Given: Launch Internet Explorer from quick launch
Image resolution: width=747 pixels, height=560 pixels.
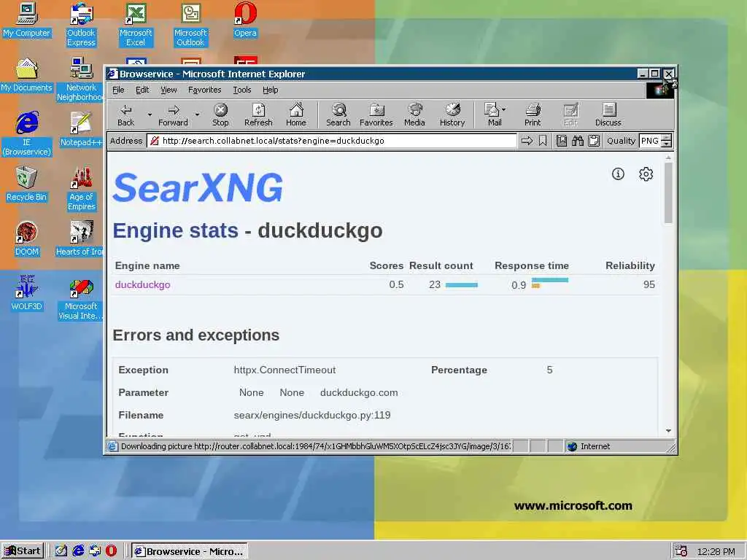Looking at the screenshot, I should coord(78,551).
